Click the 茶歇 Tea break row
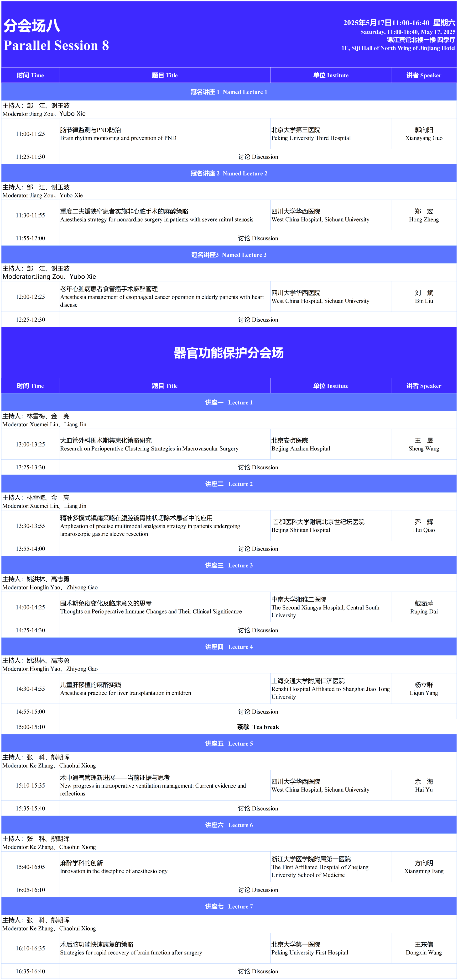The image size is (458, 980). [229, 727]
